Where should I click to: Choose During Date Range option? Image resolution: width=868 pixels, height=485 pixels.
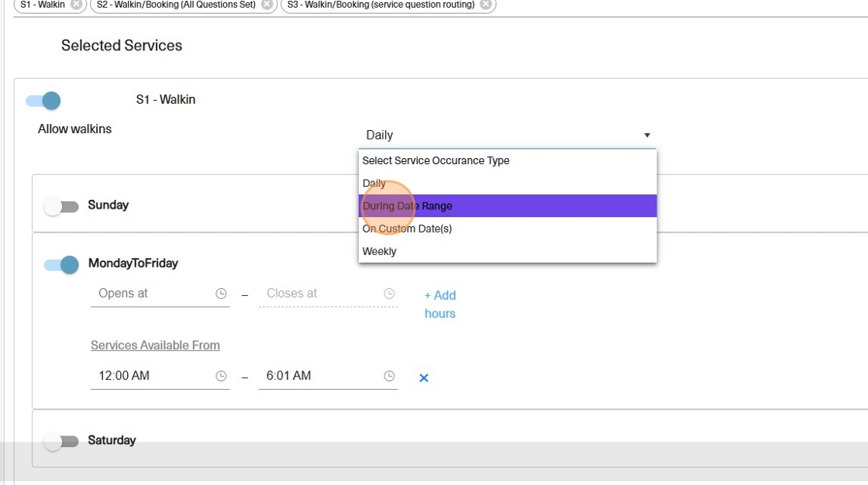pyautogui.click(x=408, y=206)
